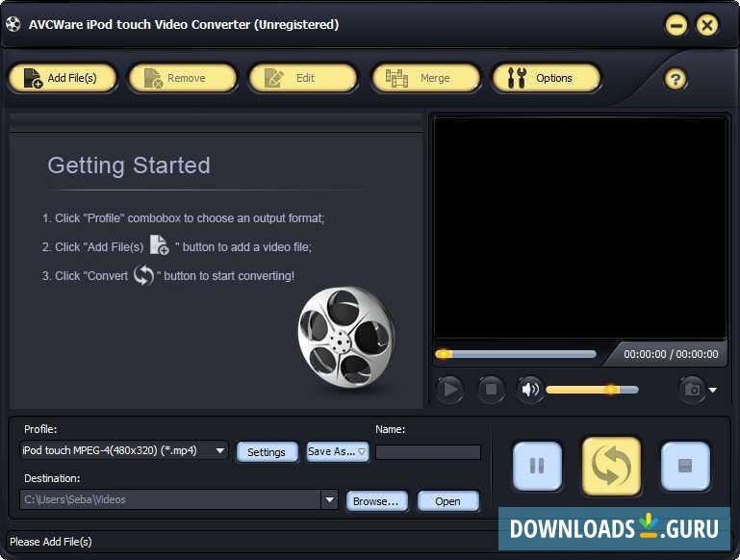Click the large film reel graphic
The image size is (740, 560).
[346, 337]
